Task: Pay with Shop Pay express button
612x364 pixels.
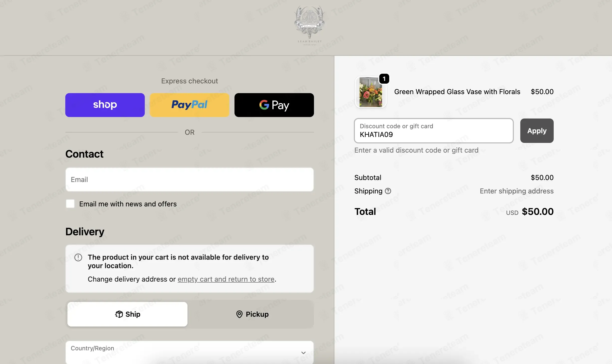Action: 105,105
